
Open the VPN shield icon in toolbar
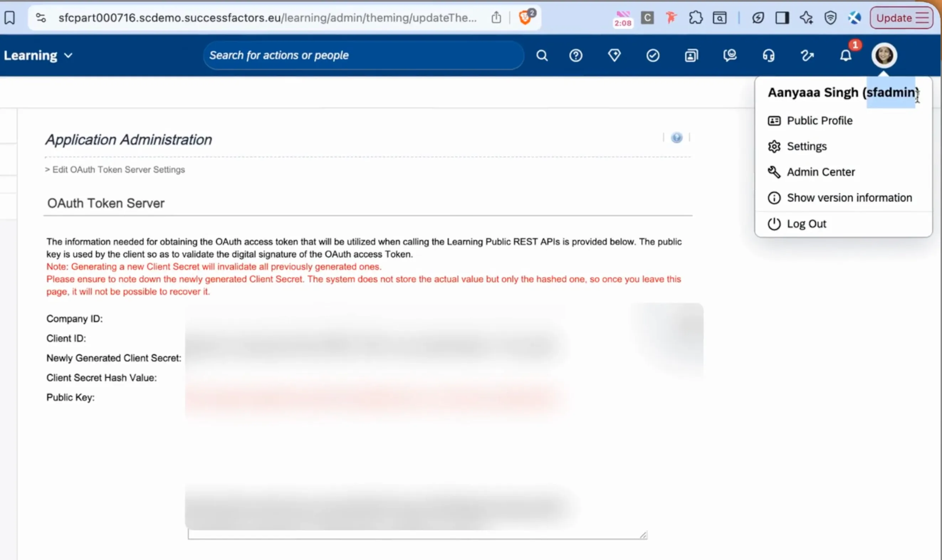tap(830, 18)
